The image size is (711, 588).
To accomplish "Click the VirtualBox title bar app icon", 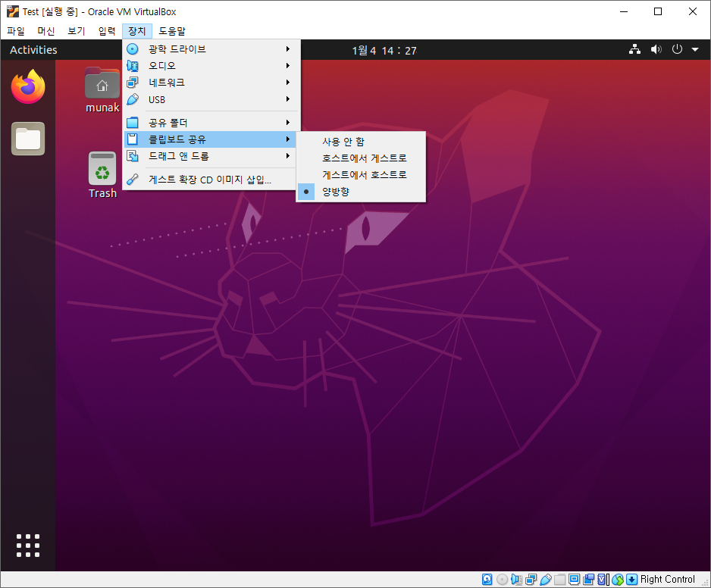I will click(x=13, y=11).
